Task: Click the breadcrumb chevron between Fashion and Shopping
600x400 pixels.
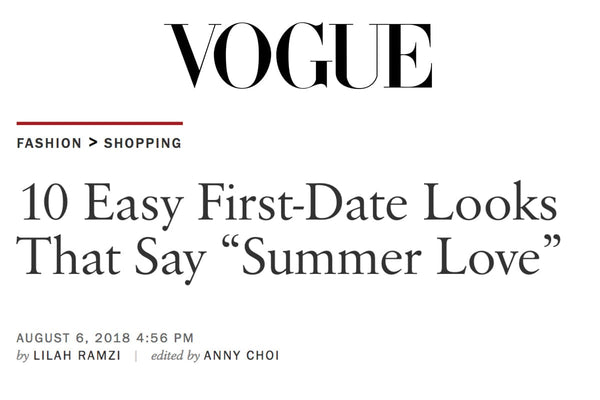Action: (93, 143)
